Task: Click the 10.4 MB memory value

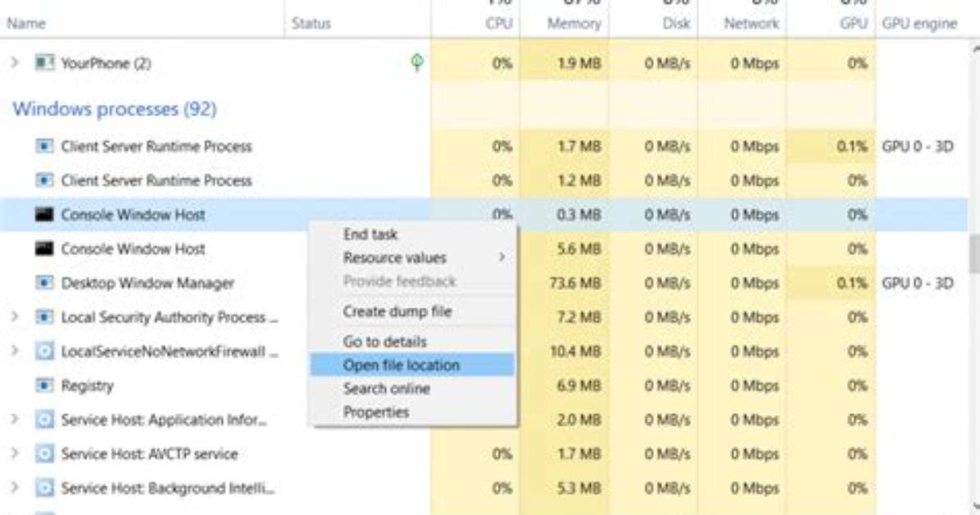Action: click(x=575, y=351)
